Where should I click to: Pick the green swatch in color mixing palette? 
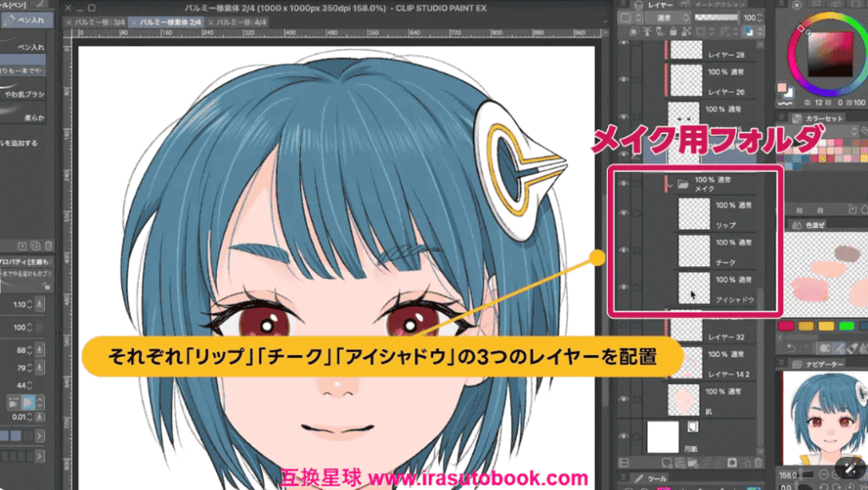[846, 326]
